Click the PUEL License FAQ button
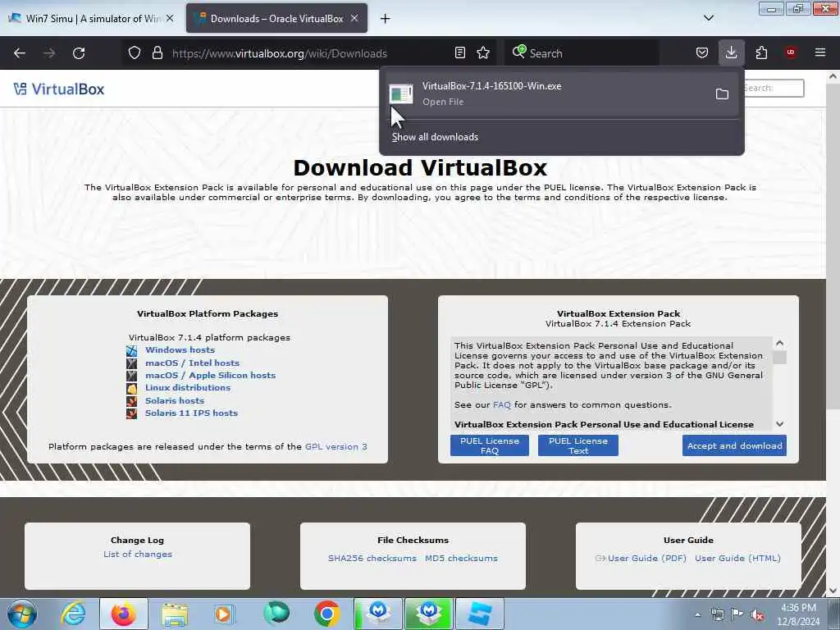This screenshot has height=630, width=840. coord(490,445)
